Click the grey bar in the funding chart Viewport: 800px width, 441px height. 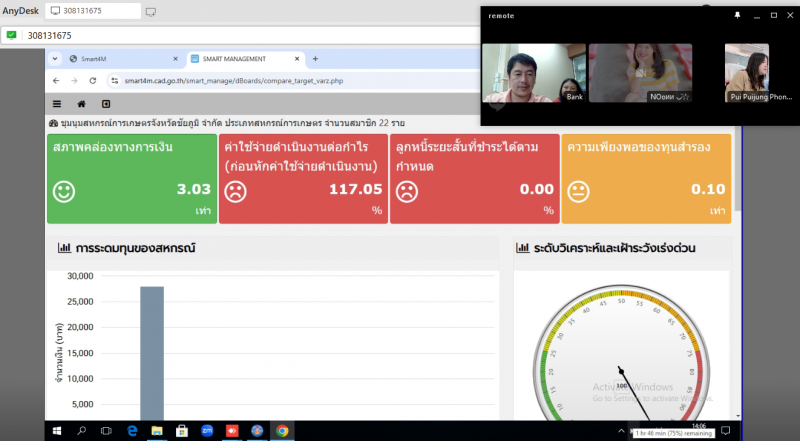[152, 353]
